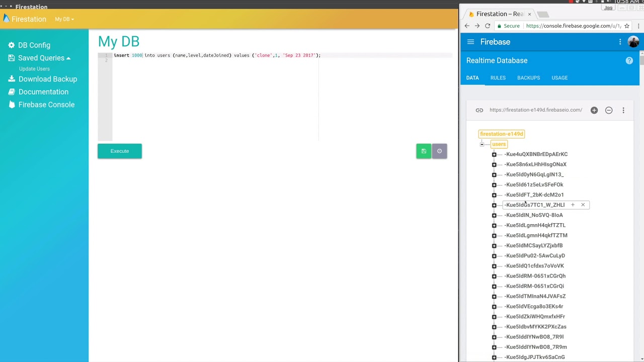Click Download Backup in the sidebar

click(x=48, y=79)
